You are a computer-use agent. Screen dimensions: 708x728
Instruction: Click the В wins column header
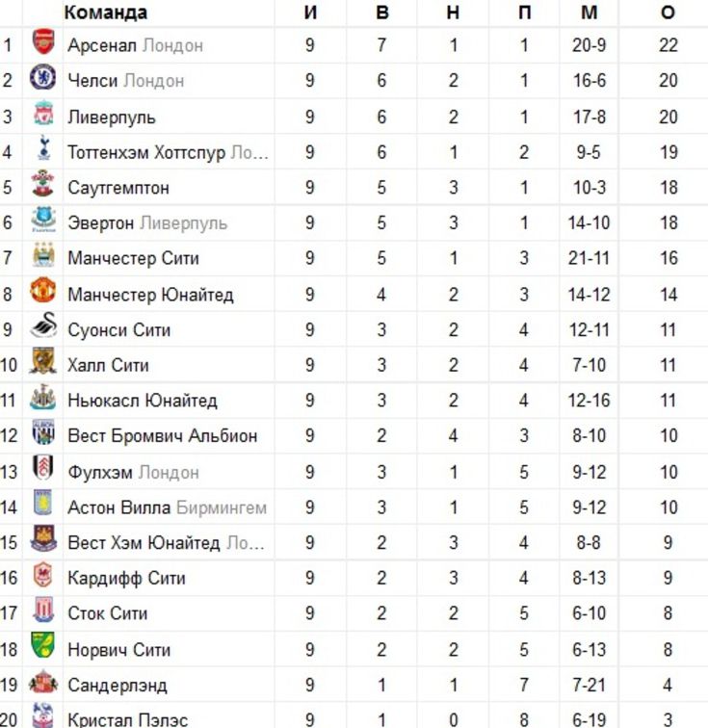[x=381, y=13]
